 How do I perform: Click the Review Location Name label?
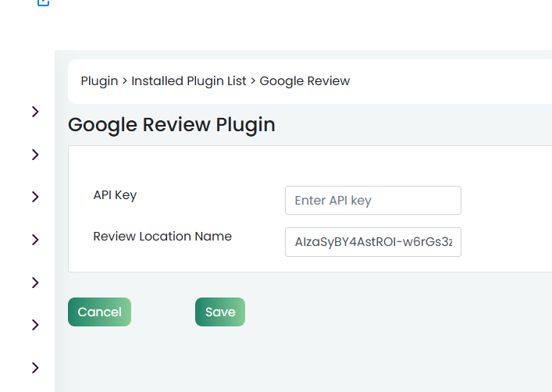coord(162,237)
